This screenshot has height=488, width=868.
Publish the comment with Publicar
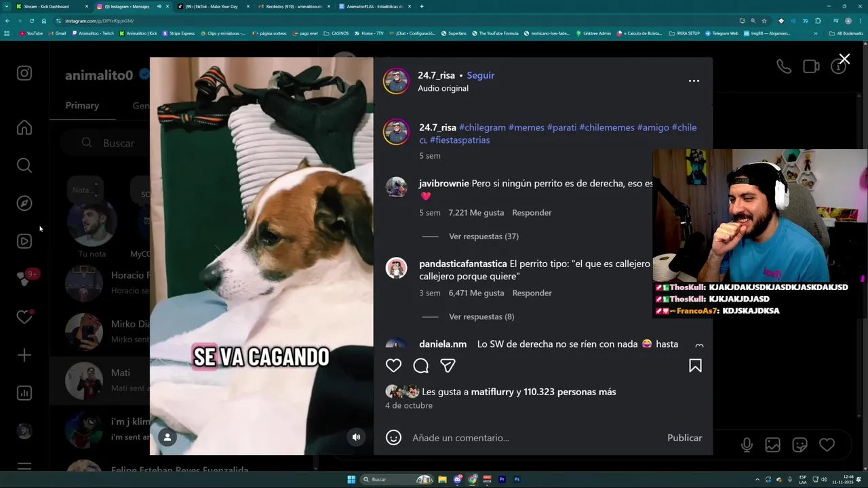[x=684, y=438]
